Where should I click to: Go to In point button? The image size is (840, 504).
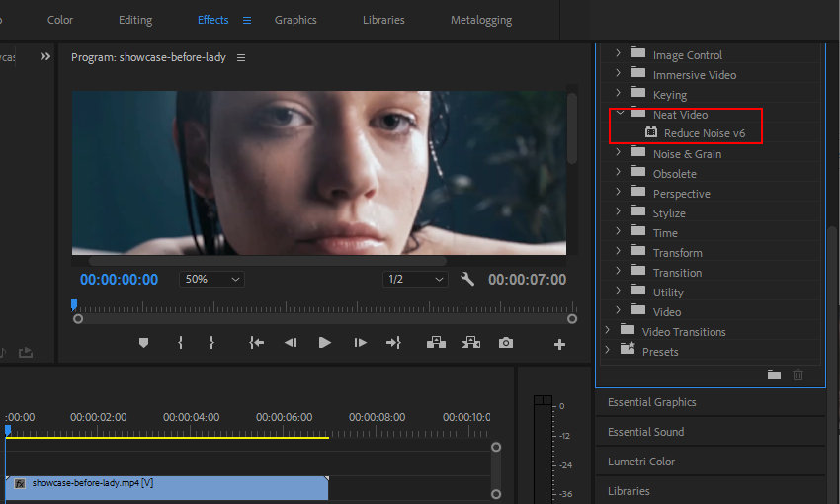click(x=257, y=343)
